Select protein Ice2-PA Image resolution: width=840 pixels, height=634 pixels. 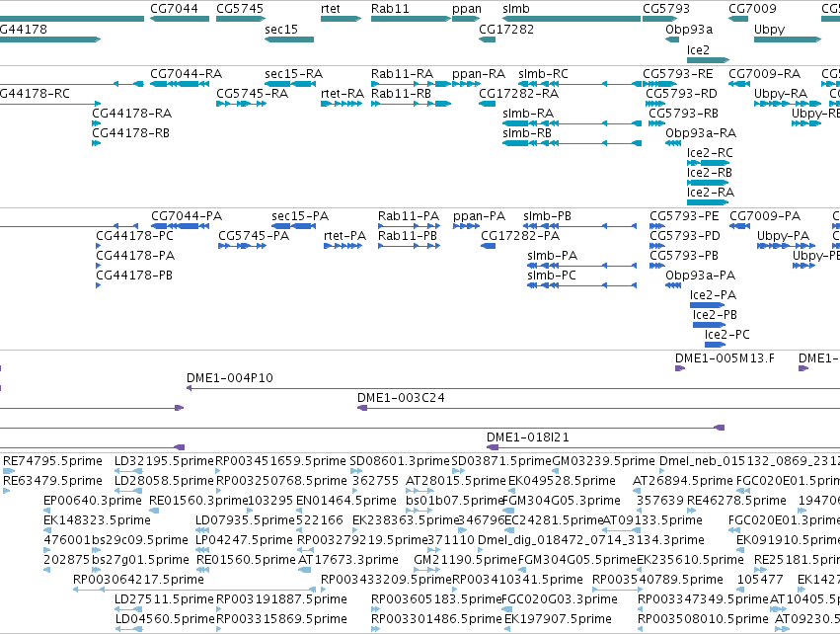713,294
